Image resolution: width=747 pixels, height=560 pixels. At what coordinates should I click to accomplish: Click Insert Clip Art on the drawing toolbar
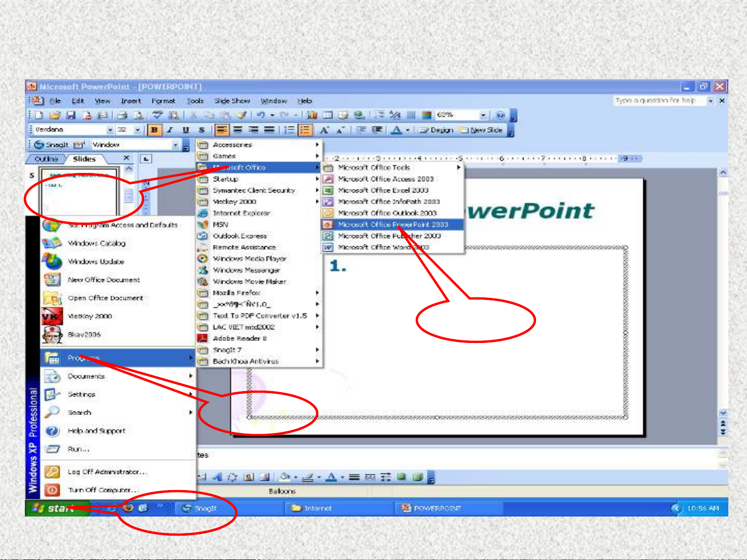point(249,477)
